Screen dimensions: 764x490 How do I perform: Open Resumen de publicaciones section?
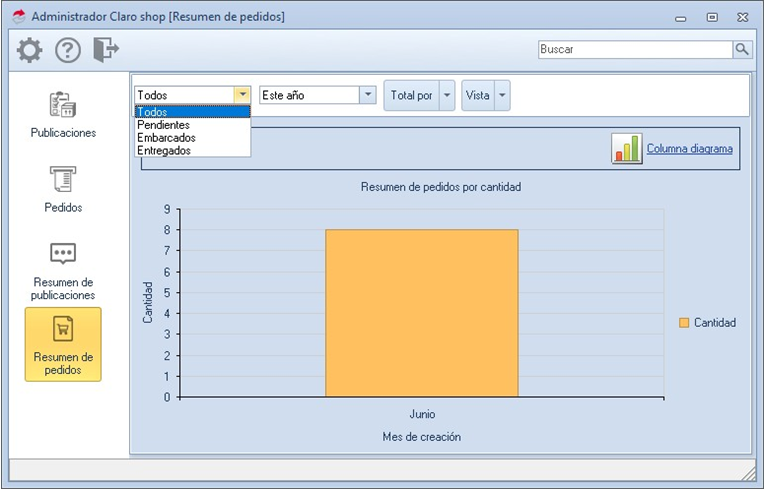pyautogui.click(x=63, y=271)
